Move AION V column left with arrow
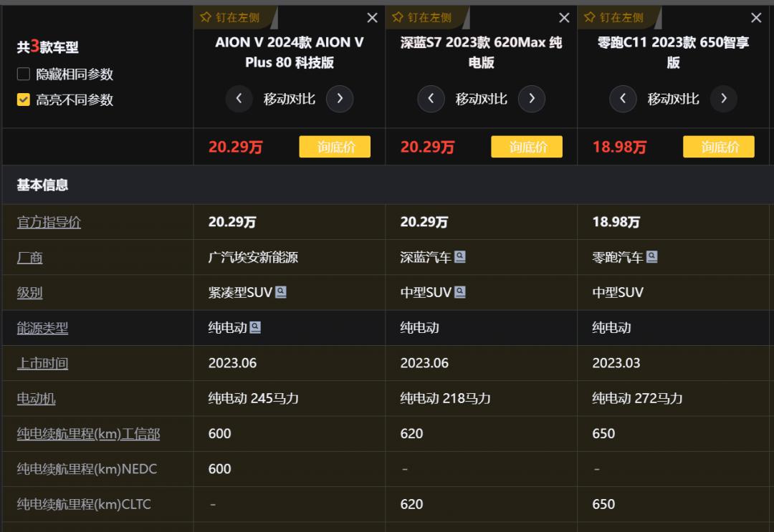 tap(239, 99)
